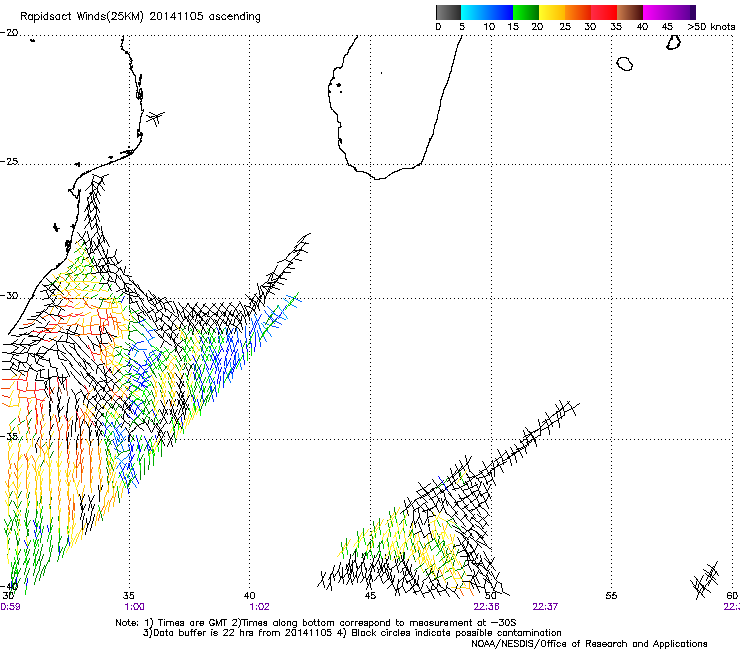The width and height of the screenshot is (740, 650).
Task: Click the gray 0-5 knots color swatch
Action: pyautogui.click(x=448, y=12)
